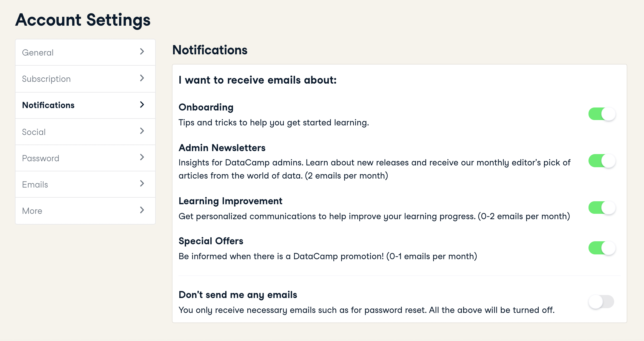Click the Account Settings page heading
The height and width of the screenshot is (341, 644).
pyautogui.click(x=83, y=20)
